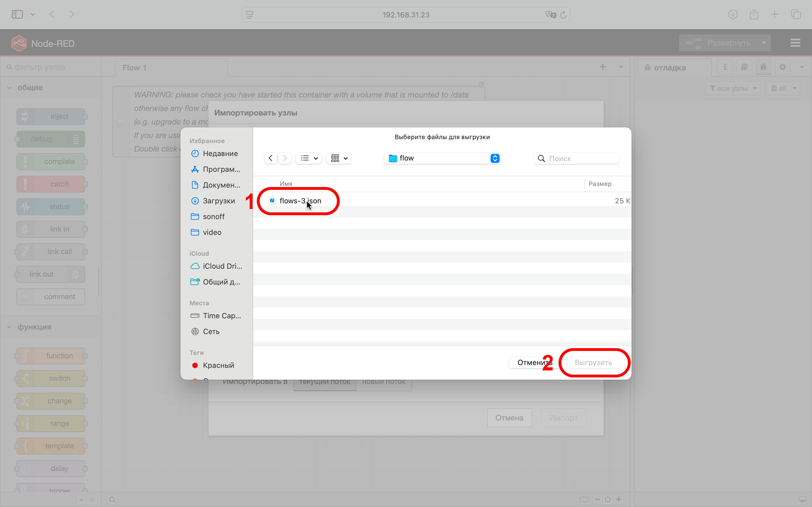812x507 pixels.
Task: Open Недавние in the sidebar
Action: pos(220,154)
